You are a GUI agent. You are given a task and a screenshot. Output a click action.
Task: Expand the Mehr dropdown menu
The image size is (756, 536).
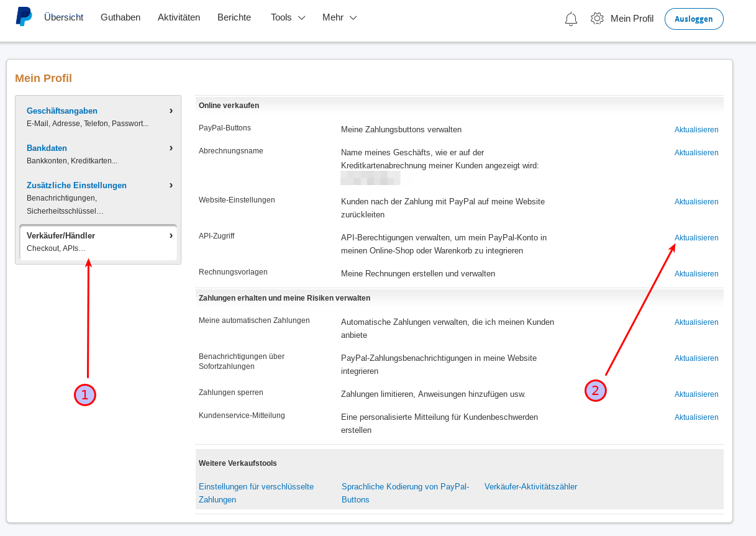pyautogui.click(x=340, y=17)
